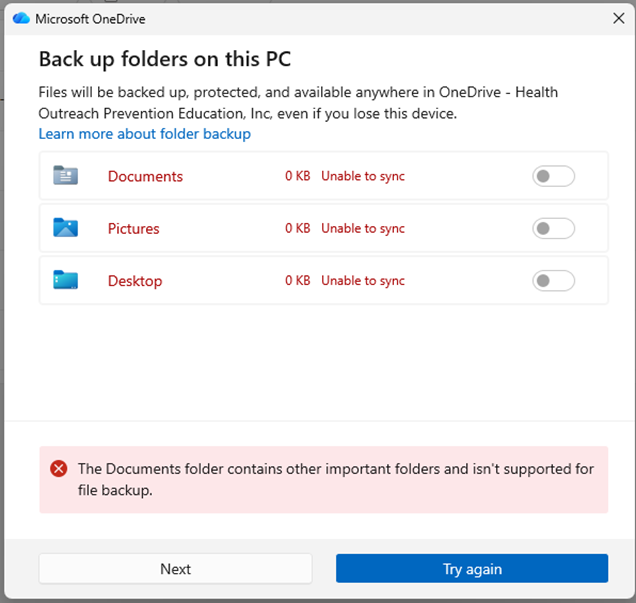Click the red error icon in the alert
Viewport: 636px width, 603px height.
pyautogui.click(x=59, y=469)
